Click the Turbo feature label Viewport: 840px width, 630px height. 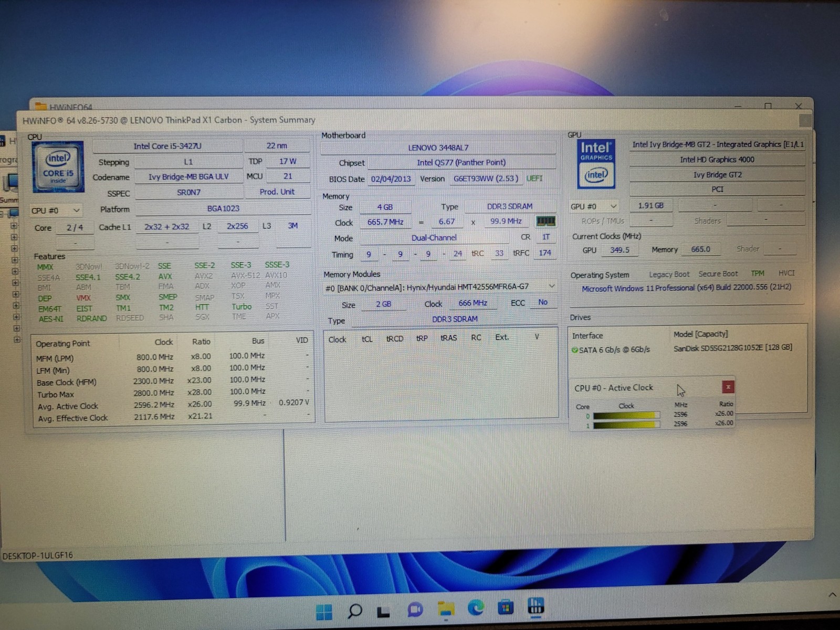pyautogui.click(x=241, y=307)
